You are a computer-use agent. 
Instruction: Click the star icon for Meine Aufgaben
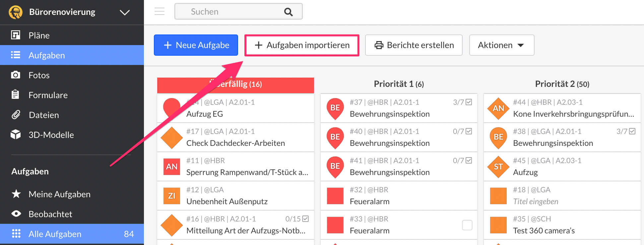pos(16,194)
